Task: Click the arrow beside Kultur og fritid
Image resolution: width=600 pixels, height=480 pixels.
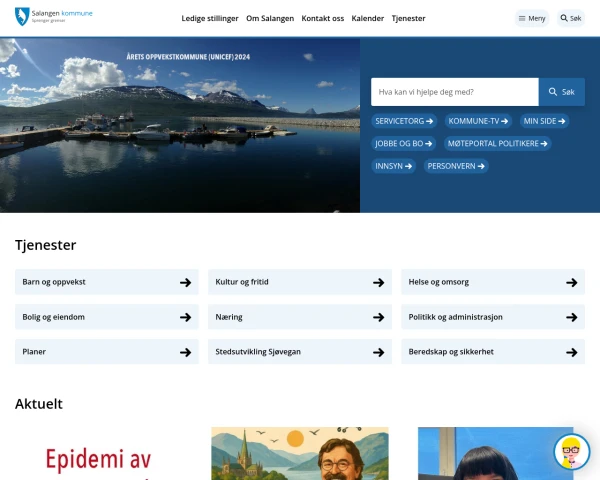Action: click(x=378, y=282)
